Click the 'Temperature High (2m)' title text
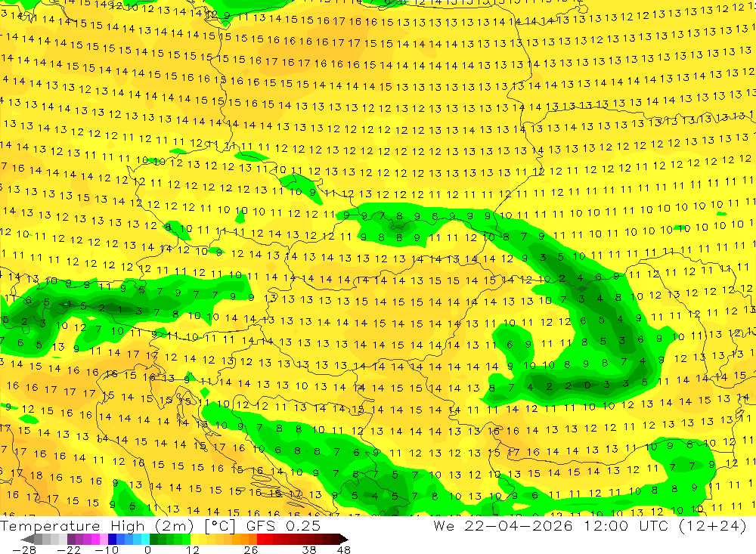The image size is (756, 554). [x=98, y=525]
